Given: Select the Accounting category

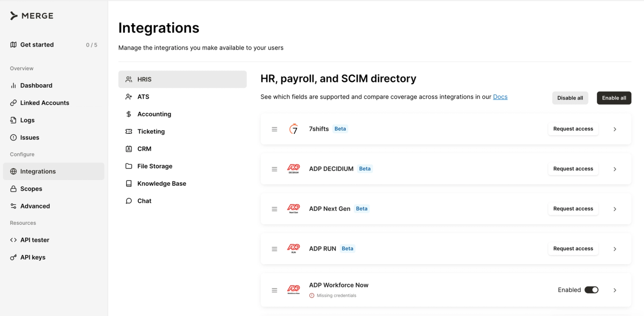Looking at the screenshot, I should pos(182,114).
